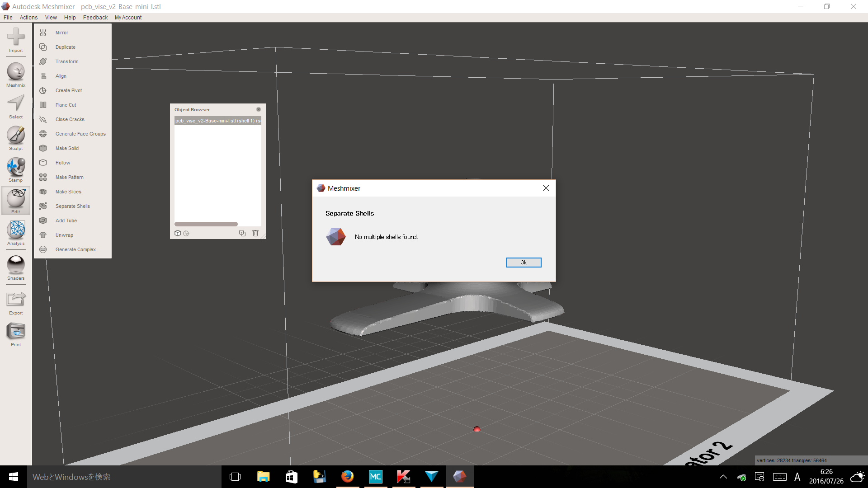Open the Analysis tools
868x488 pixels.
(x=16, y=233)
